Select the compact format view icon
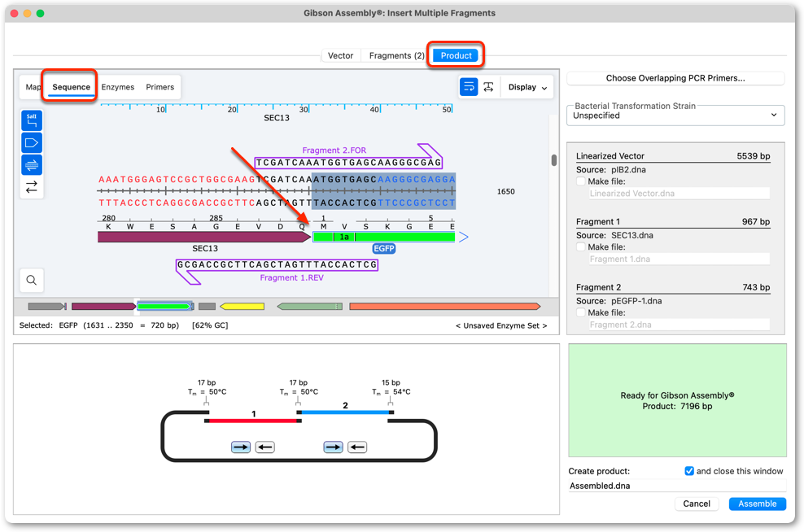The image size is (804, 532). tap(488, 86)
